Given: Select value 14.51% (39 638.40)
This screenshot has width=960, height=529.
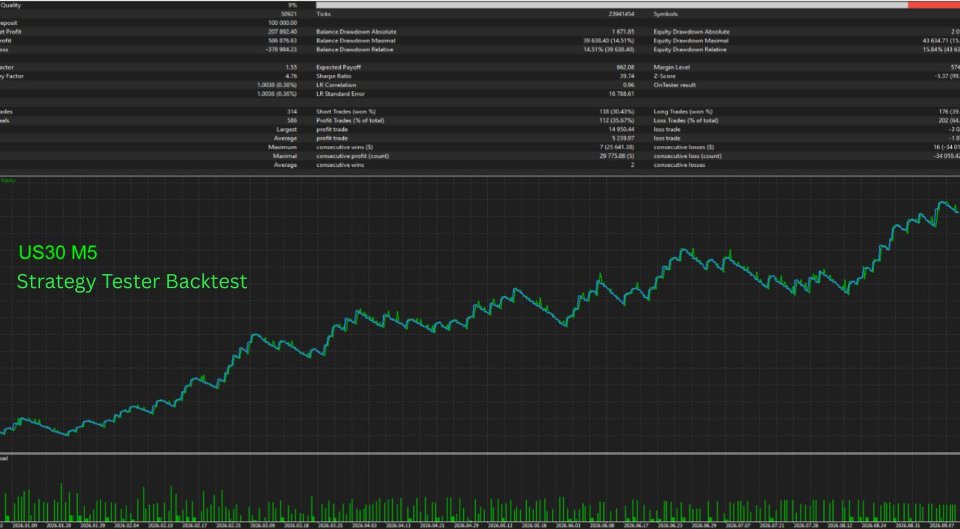Looking at the screenshot, I should (x=609, y=50).
